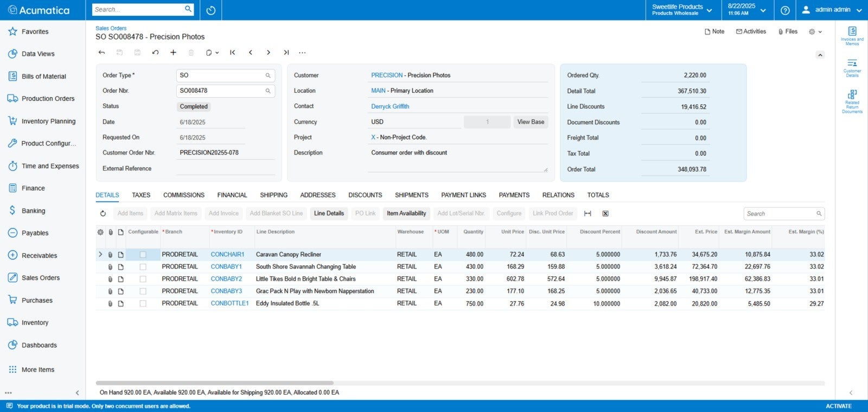Open Invoices and Memos side panel
The image size is (868, 412).
tap(852, 36)
